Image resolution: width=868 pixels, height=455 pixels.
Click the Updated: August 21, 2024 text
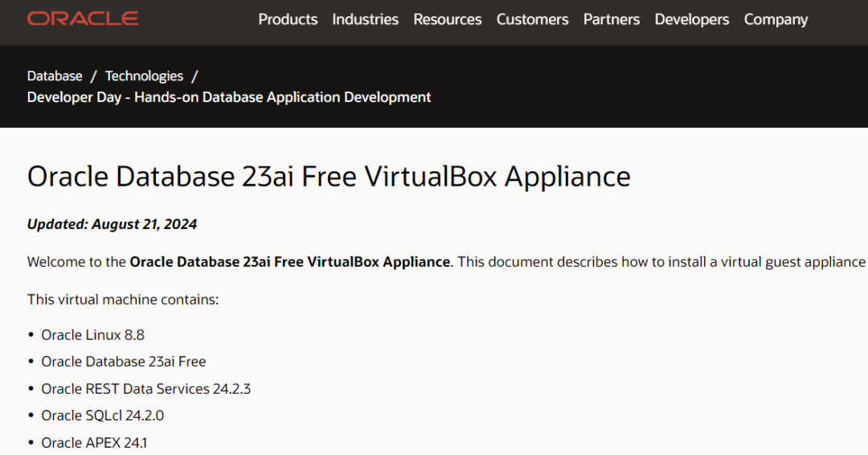pyautogui.click(x=112, y=224)
